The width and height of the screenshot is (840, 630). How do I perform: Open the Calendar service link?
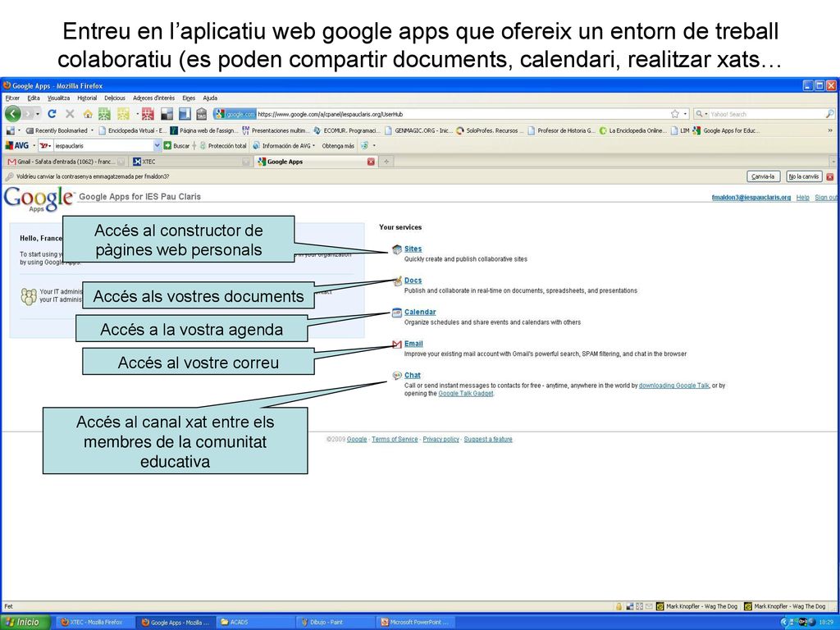tap(420, 312)
